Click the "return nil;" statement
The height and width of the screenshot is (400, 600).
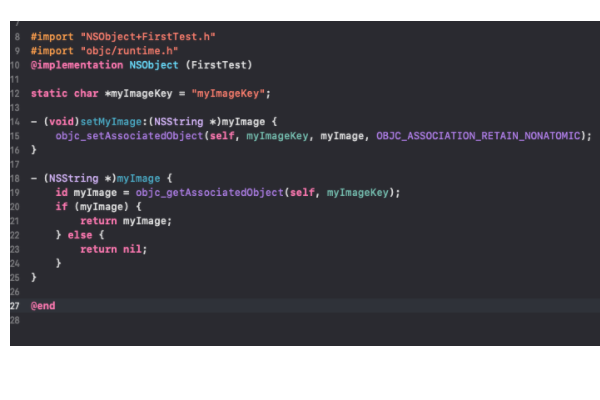click(113, 249)
